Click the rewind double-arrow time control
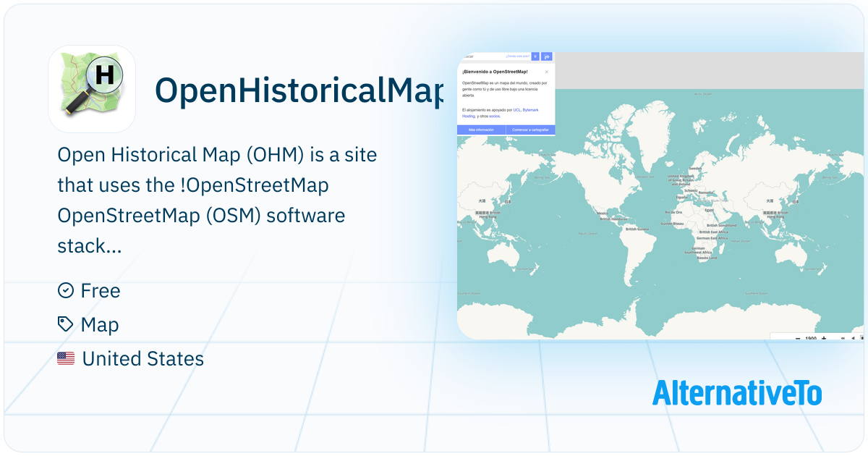Viewport: 868px width, 456px height. point(843,338)
